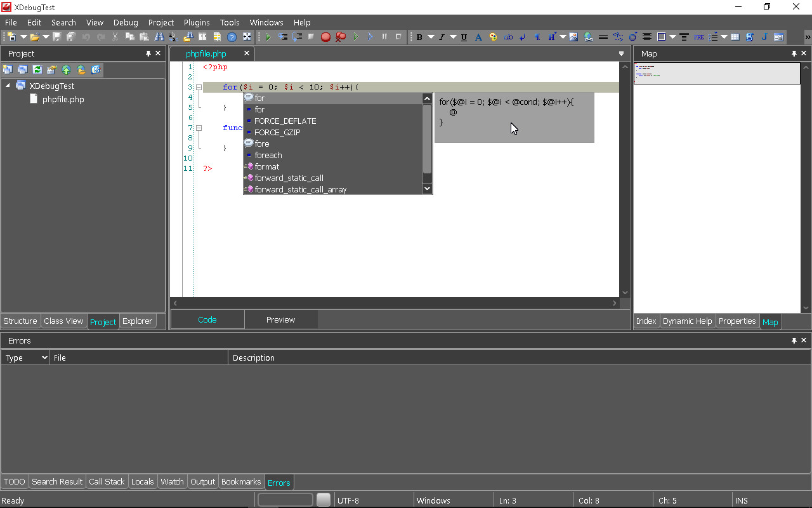Click the editor horizontal scrollbar right arrow
The height and width of the screenshot is (508, 812).
614,304
